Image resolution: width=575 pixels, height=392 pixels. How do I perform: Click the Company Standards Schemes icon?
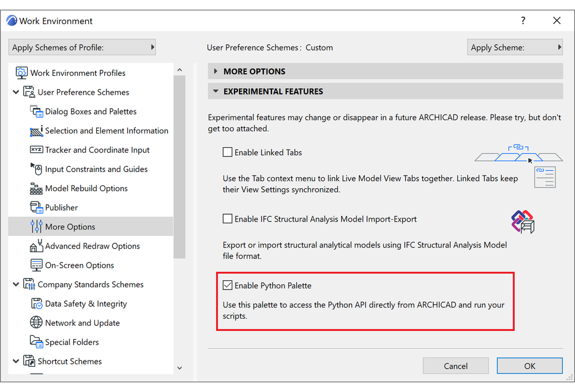coord(29,284)
